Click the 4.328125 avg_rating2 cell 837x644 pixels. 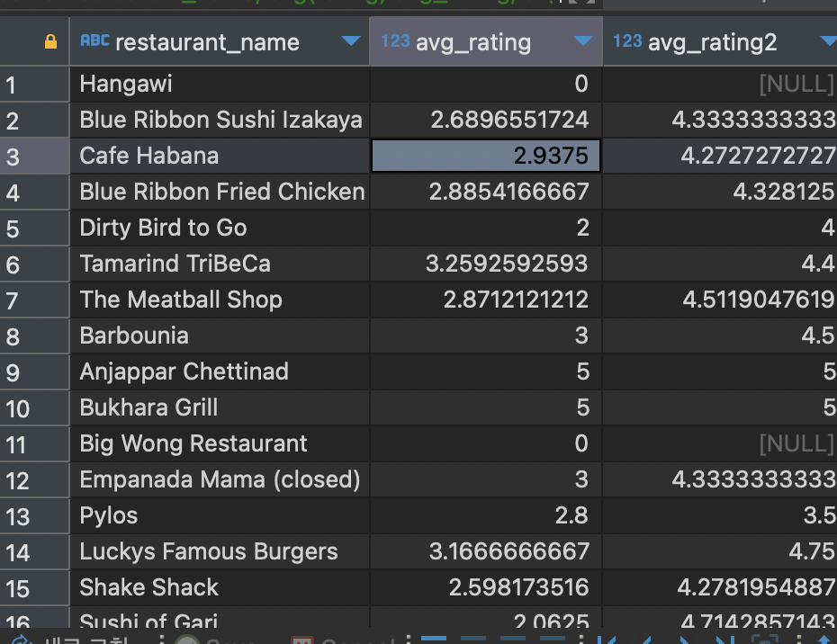coord(720,192)
